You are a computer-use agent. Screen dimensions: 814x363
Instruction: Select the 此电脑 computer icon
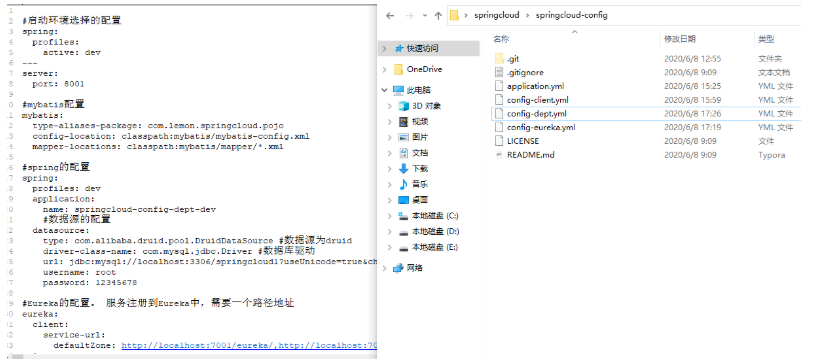click(398, 90)
